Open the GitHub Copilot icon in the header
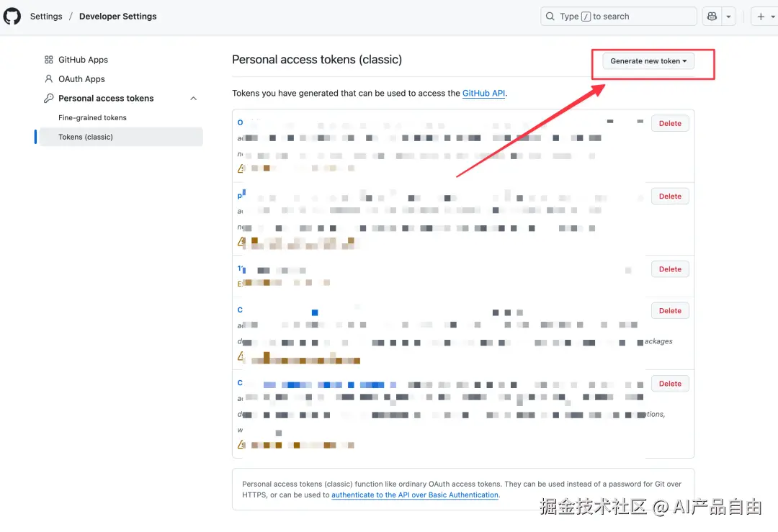Image resolution: width=778 pixels, height=532 pixels. coord(712,16)
